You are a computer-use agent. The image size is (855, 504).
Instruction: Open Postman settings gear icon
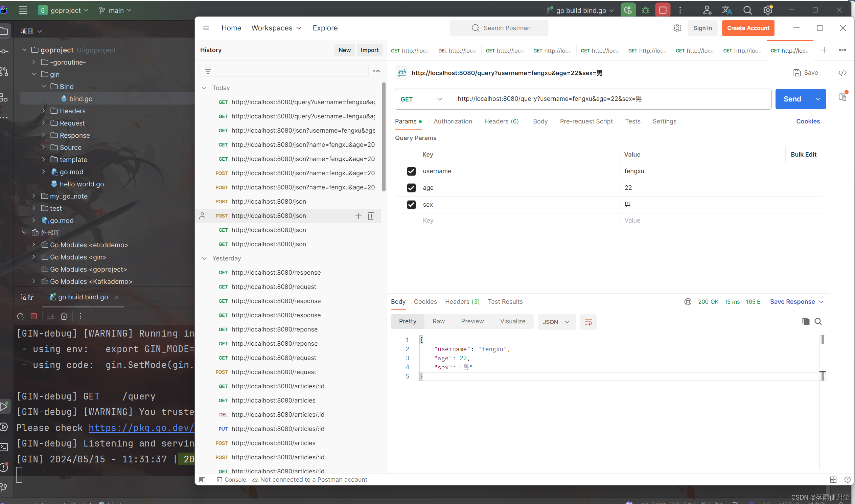pos(677,28)
